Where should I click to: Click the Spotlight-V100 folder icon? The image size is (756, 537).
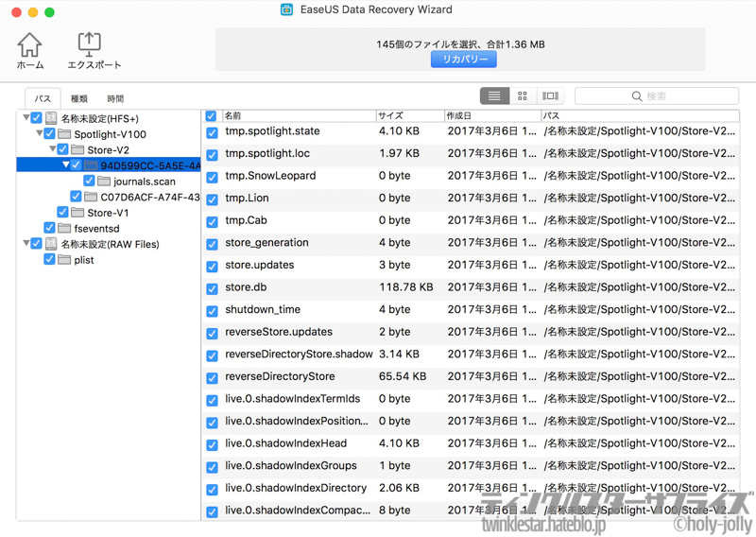(64, 133)
